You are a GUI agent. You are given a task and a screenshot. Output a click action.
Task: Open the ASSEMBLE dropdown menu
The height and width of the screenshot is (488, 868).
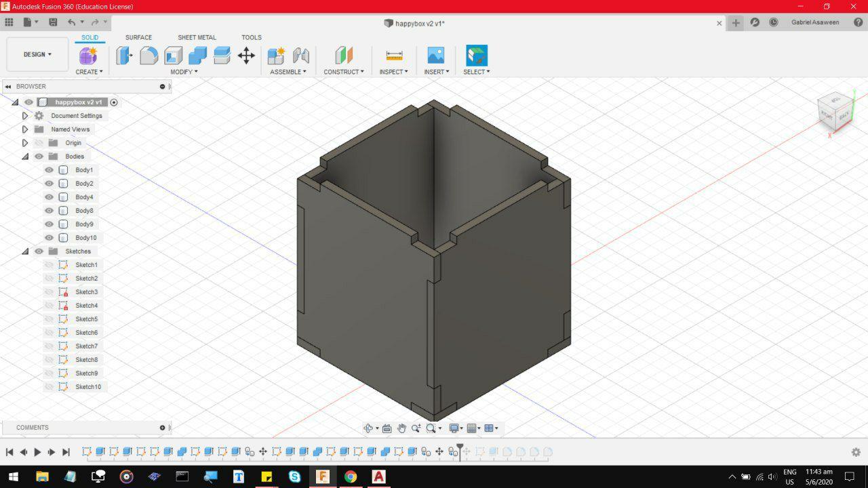(x=288, y=72)
